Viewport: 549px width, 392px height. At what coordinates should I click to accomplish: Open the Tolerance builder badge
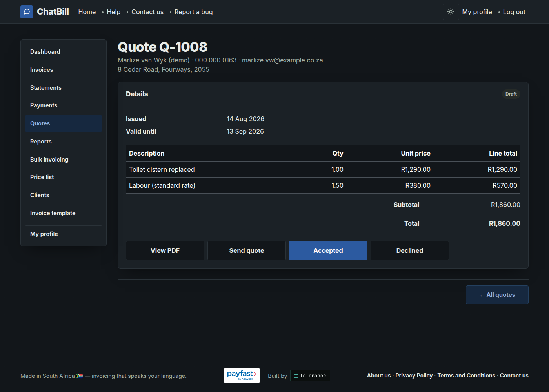[x=310, y=376]
